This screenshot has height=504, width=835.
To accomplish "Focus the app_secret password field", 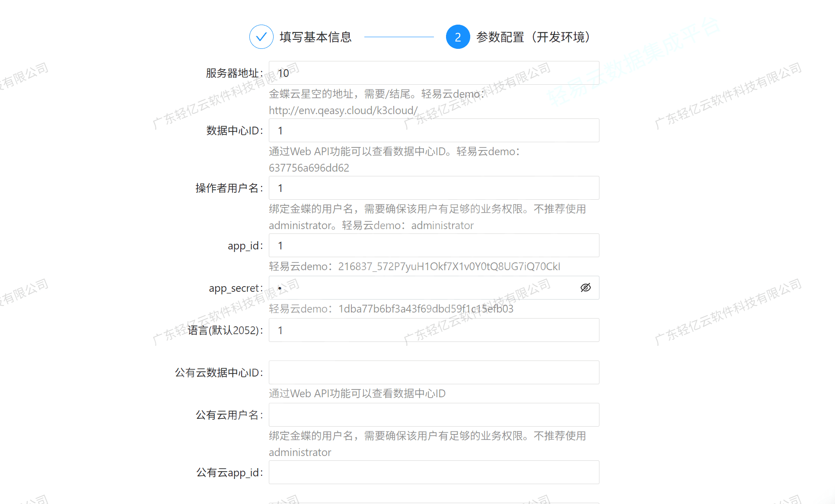I will (424, 288).
